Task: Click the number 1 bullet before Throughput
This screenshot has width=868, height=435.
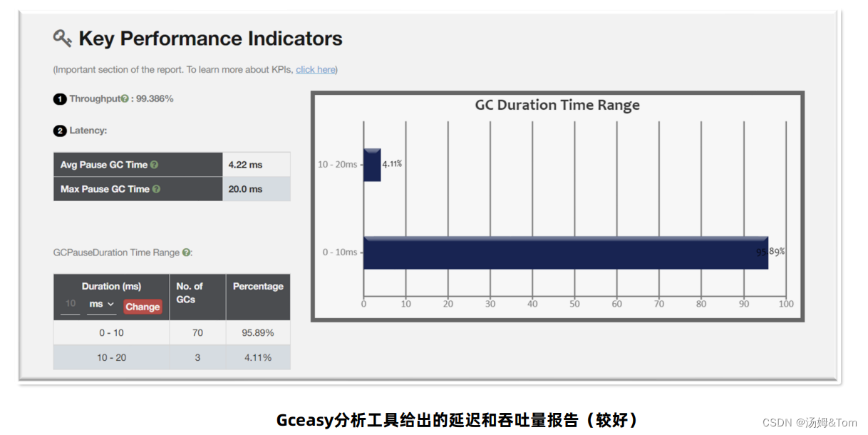Action: click(60, 99)
